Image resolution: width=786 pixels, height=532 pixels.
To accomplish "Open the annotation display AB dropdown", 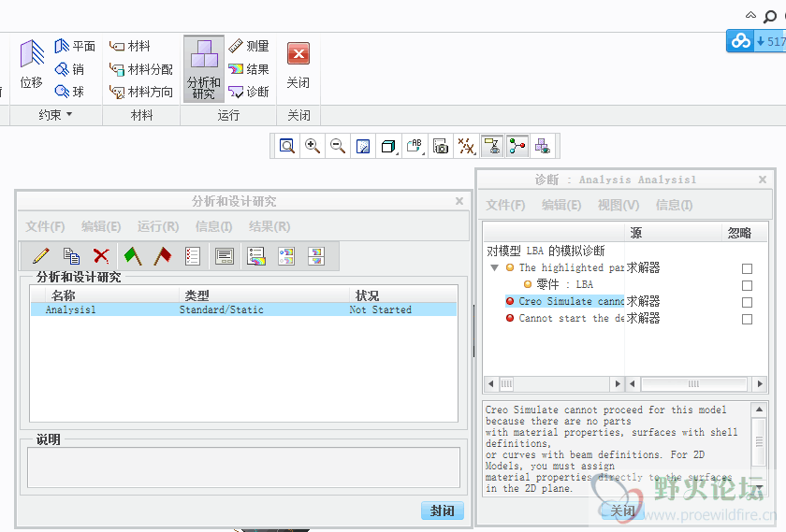I will (x=415, y=146).
